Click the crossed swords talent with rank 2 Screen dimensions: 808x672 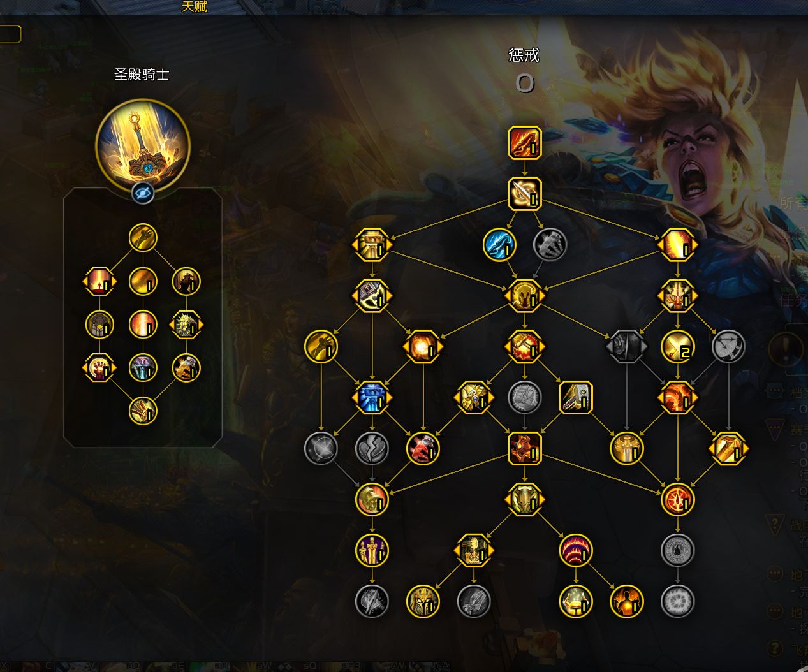[x=677, y=346]
